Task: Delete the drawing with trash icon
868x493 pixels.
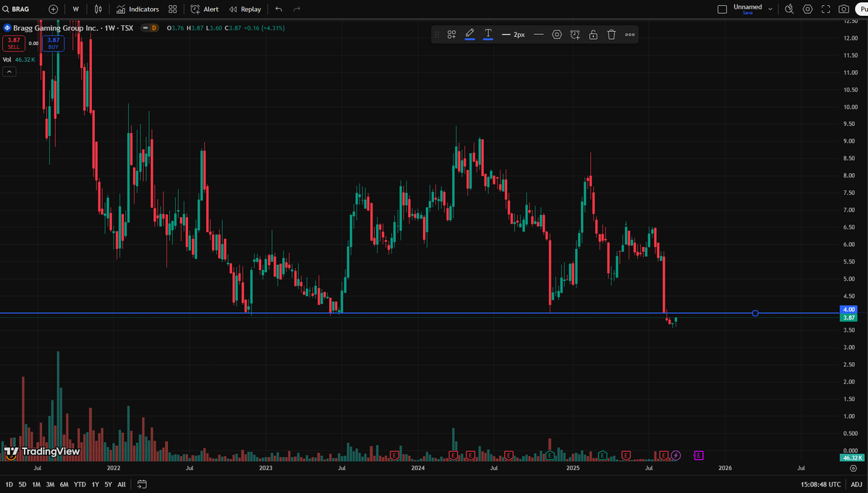Action: tap(611, 34)
